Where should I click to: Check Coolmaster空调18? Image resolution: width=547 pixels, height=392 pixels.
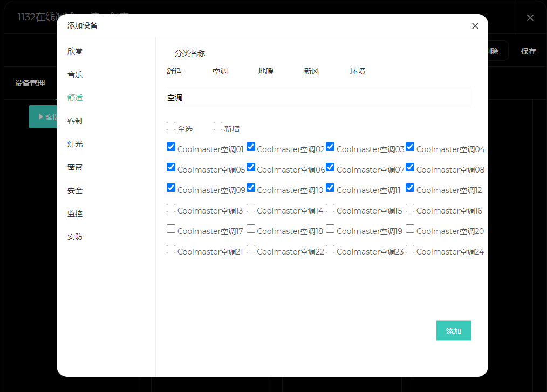[251, 229]
